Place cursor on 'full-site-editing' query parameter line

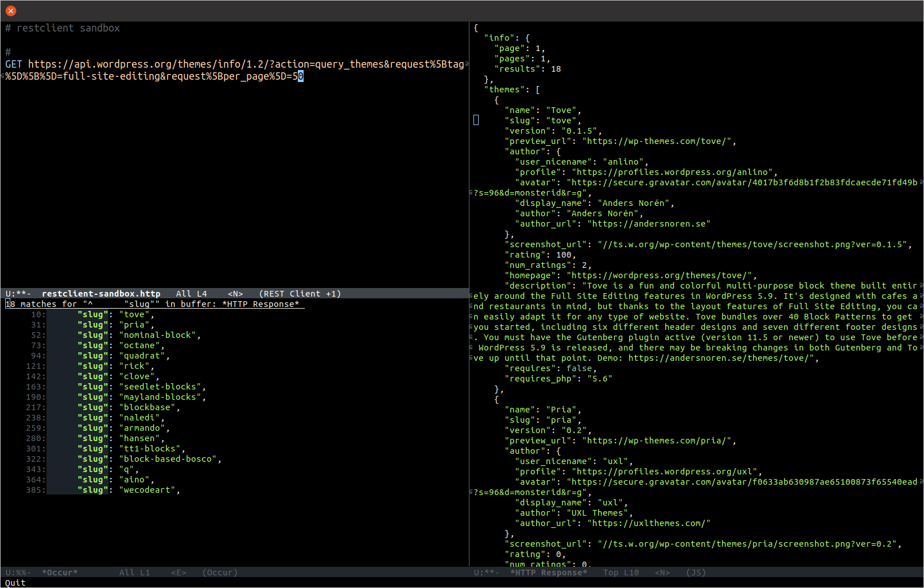[x=154, y=76]
